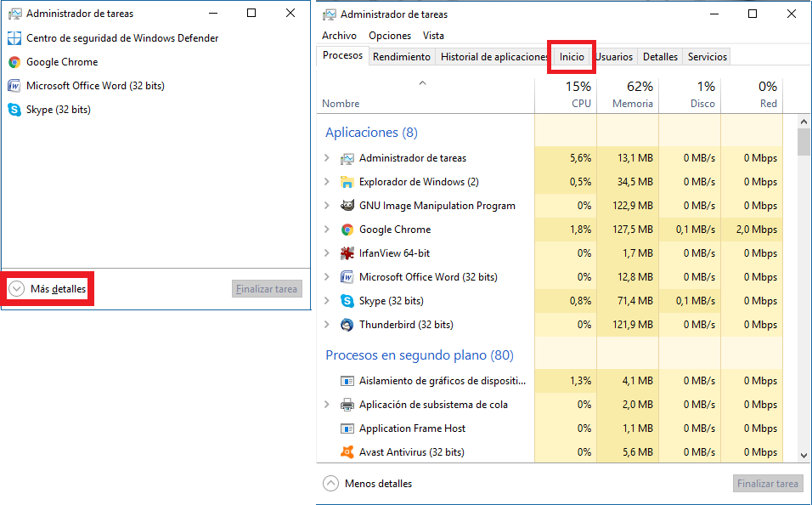This screenshot has height=505, width=812.
Task: Click the Administrador de tareas icon in the Aplicaciones list
Action: coord(347,158)
